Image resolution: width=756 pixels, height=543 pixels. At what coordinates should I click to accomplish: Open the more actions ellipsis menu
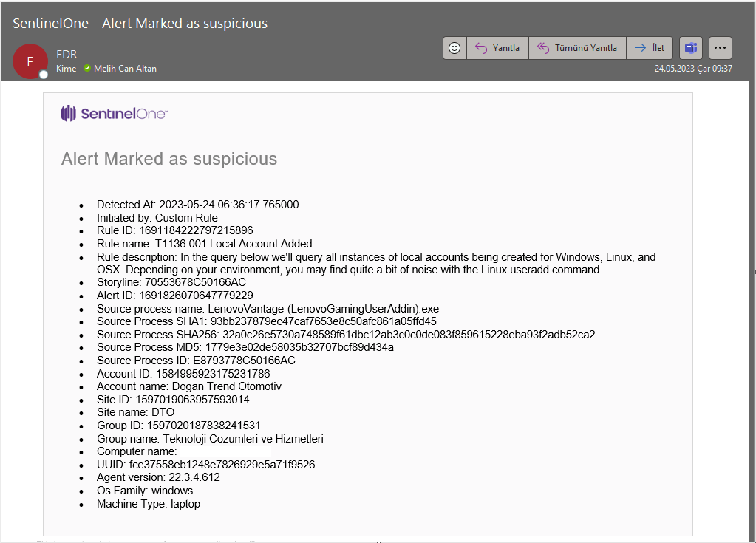pos(721,48)
